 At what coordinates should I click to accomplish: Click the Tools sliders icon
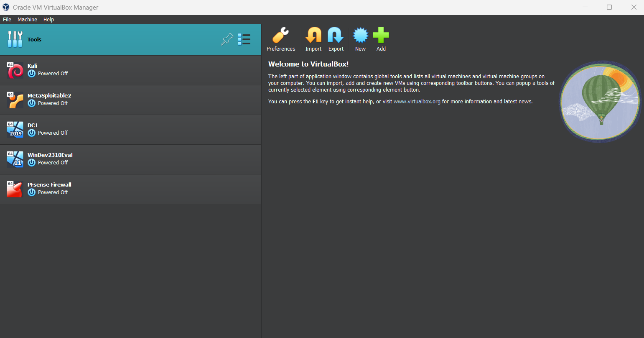[15, 39]
